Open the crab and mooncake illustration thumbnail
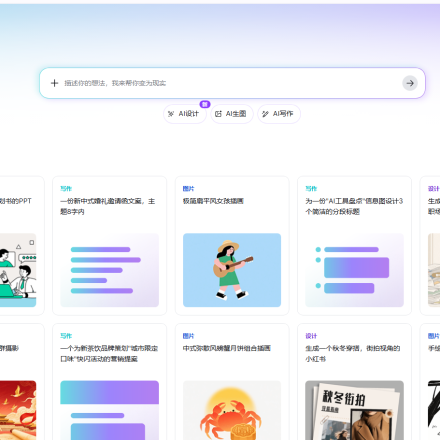 (x=232, y=410)
